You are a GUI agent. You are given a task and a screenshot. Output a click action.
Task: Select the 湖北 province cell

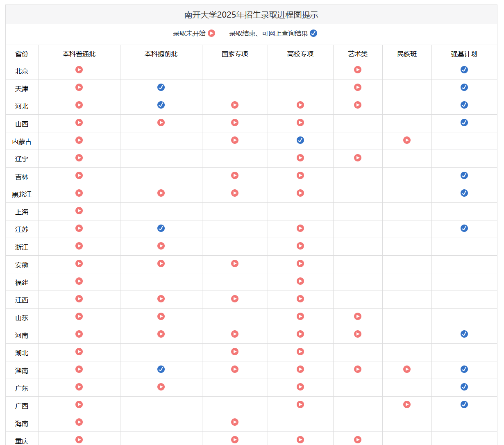click(22, 353)
